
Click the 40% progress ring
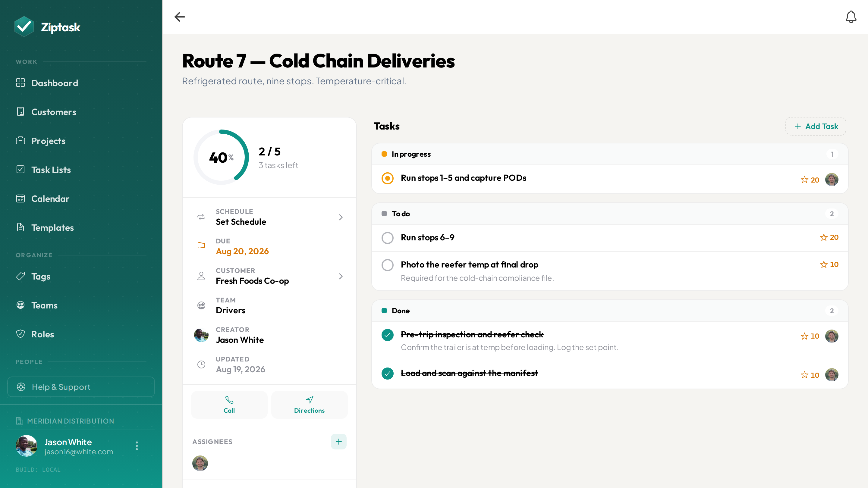pos(221,157)
